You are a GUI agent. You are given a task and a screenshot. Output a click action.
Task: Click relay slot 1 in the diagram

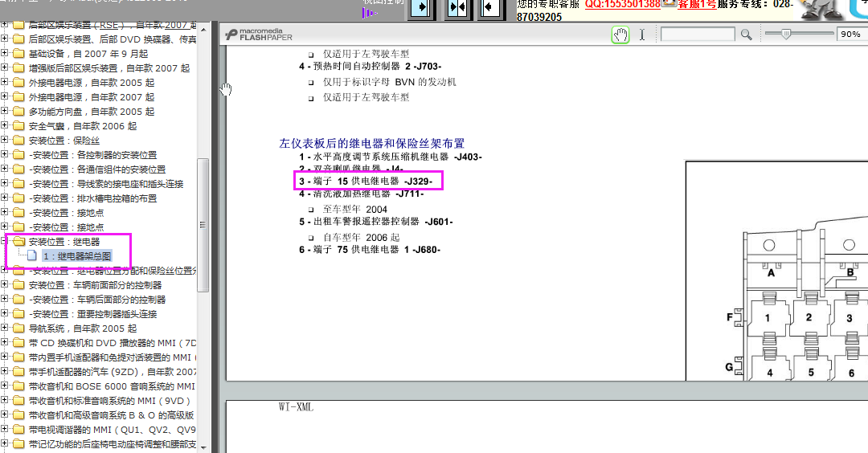tap(768, 317)
